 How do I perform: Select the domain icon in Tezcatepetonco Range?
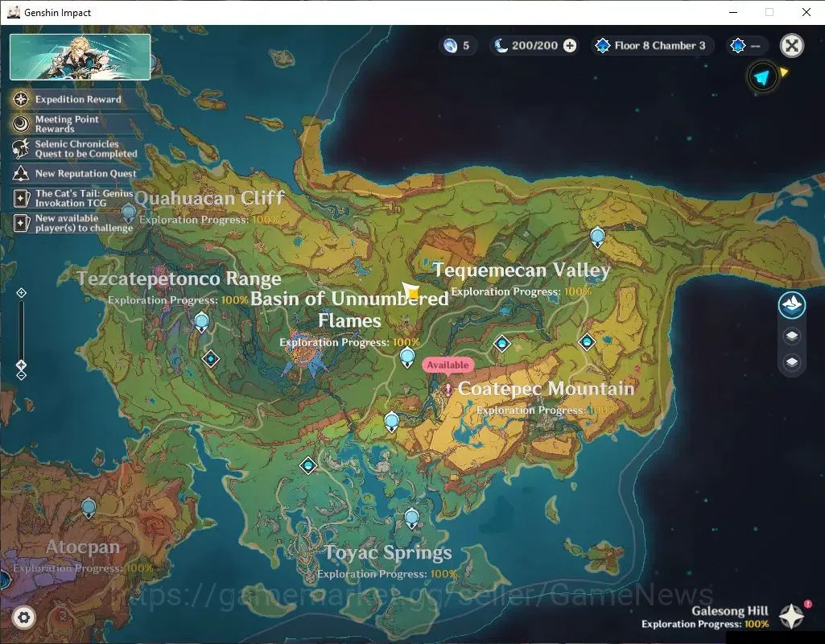point(211,359)
